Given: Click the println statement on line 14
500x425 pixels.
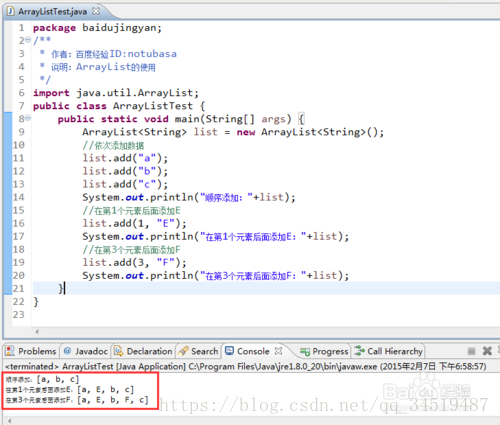Looking at the screenshot, I should click(x=189, y=197).
